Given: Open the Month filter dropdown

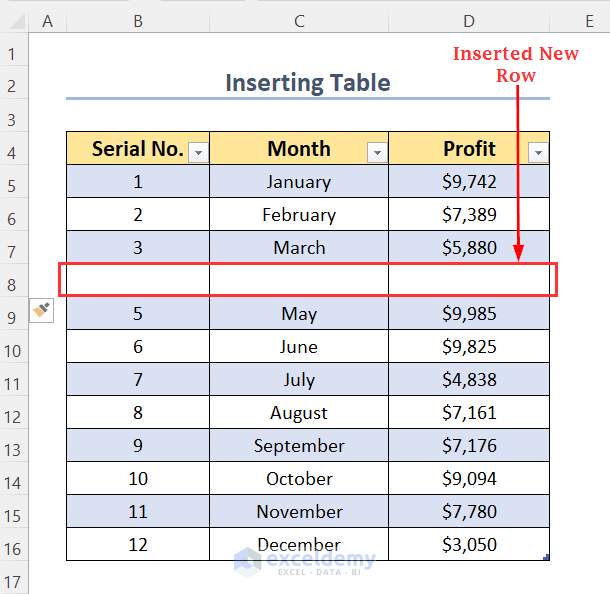Looking at the screenshot, I should point(377,152).
